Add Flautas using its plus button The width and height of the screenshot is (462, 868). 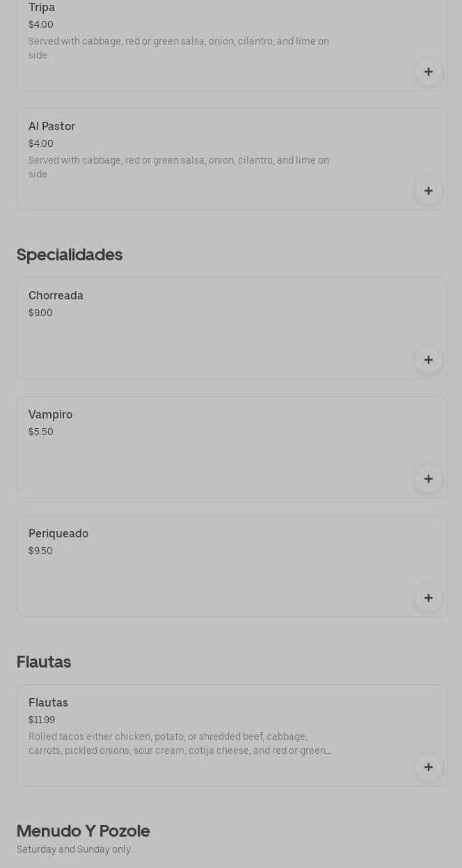pyautogui.click(x=429, y=767)
